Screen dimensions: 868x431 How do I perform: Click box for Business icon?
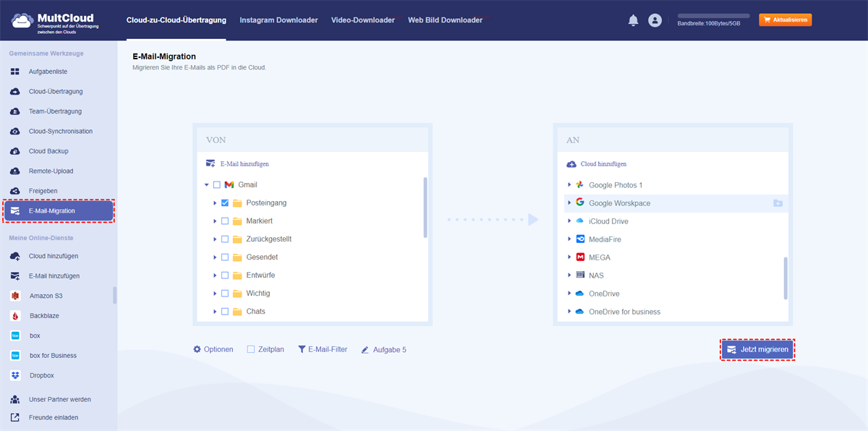(15, 356)
